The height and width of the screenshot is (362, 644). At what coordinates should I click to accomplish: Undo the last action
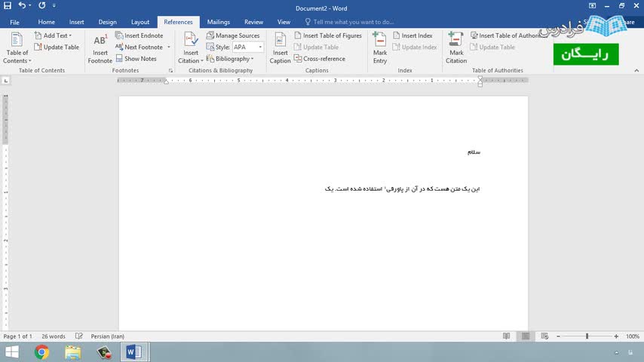[22, 6]
